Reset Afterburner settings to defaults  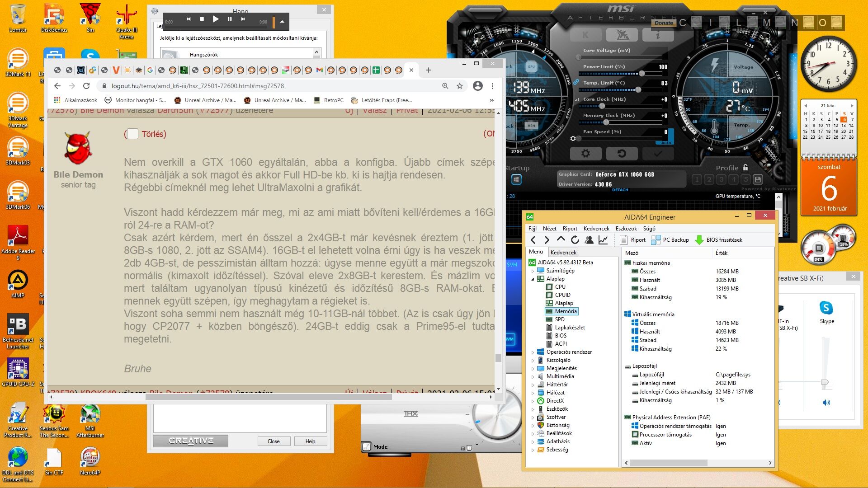[622, 154]
